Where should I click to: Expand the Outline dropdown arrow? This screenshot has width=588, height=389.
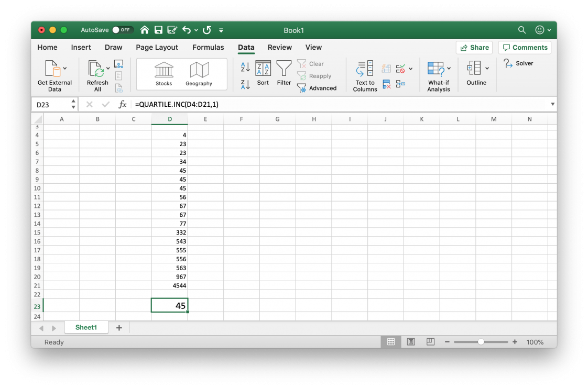click(487, 68)
